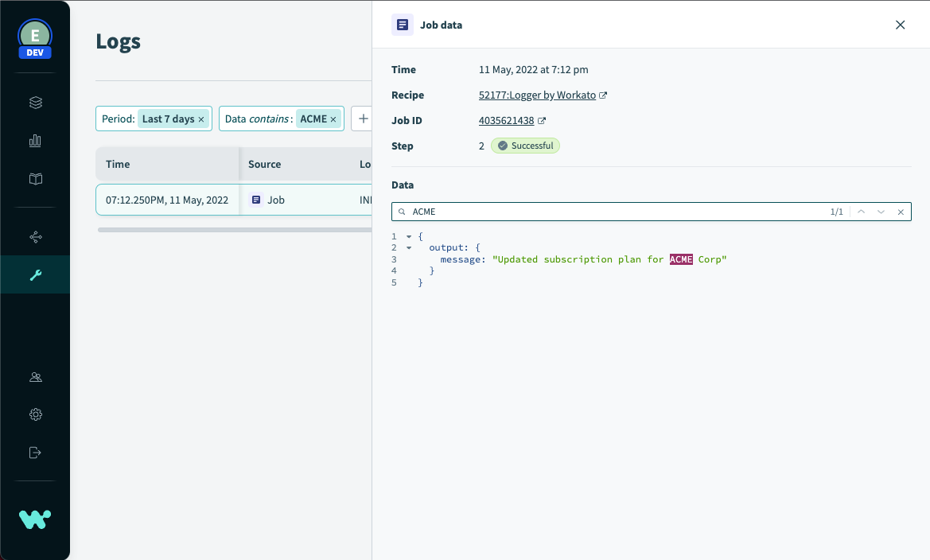The height and width of the screenshot is (560, 930).
Task: Open the Recipes section in the sidebar
Action: [35, 102]
